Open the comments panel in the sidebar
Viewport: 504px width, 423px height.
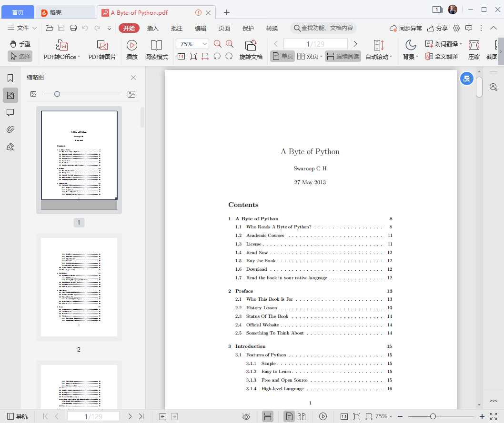(x=10, y=113)
